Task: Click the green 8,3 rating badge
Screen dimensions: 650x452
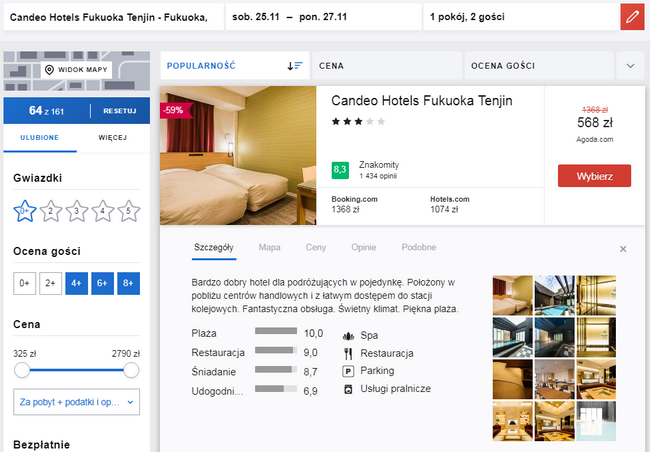Action: click(340, 170)
